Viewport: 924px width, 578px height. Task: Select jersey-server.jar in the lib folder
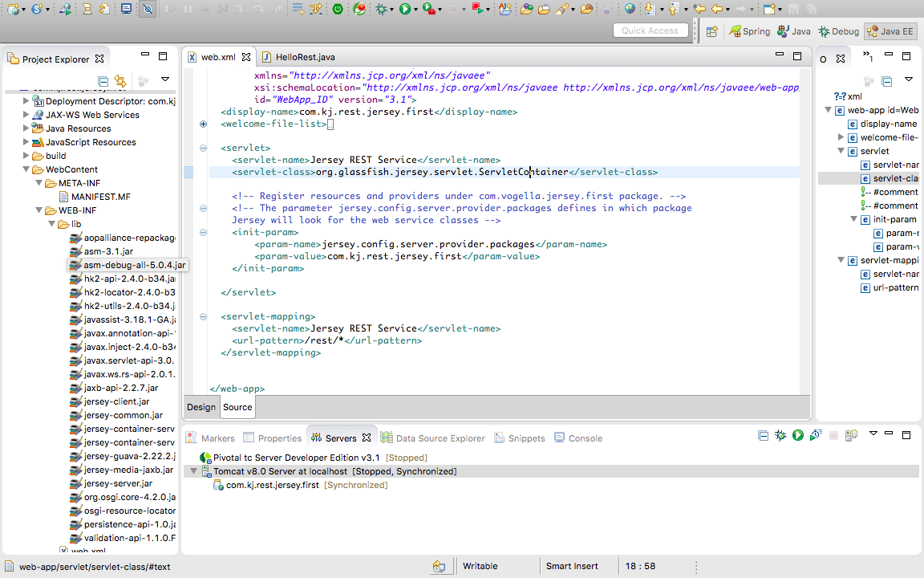click(117, 483)
